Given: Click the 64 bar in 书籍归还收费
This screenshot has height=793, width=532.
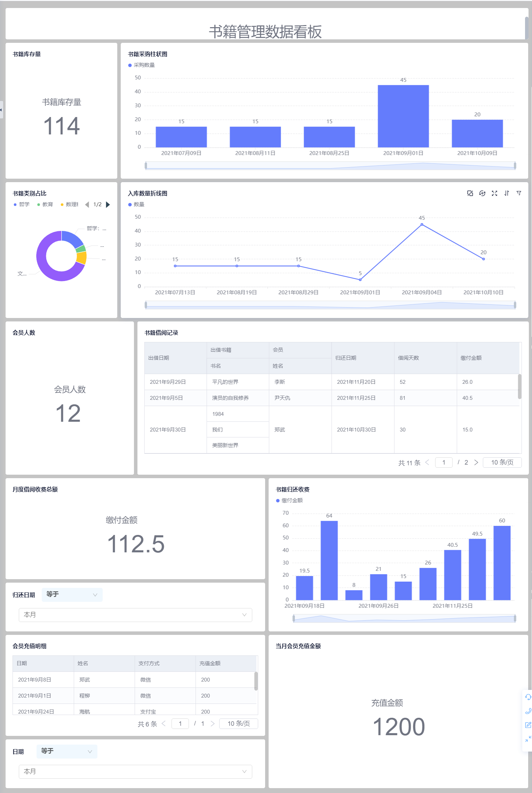Looking at the screenshot, I should pyautogui.click(x=329, y=560).
